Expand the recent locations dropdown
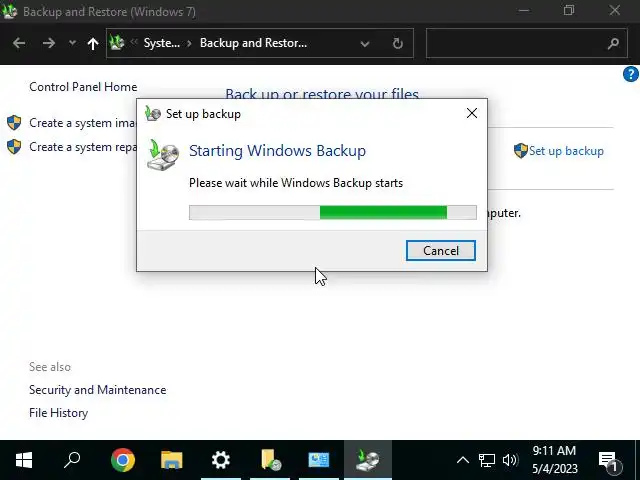 click(72, 43)
